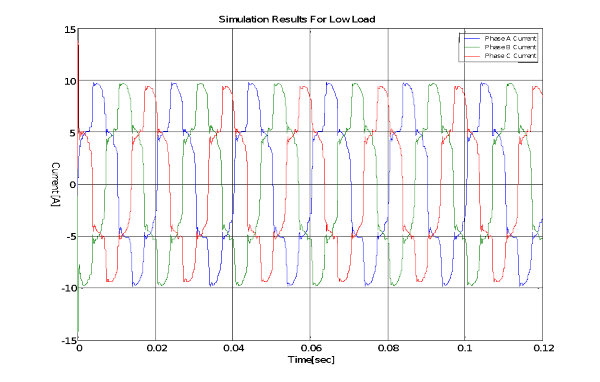Click the y-axis tick label '10'
The height and width of the screenshot is (382, 600).
pos(70,81)
